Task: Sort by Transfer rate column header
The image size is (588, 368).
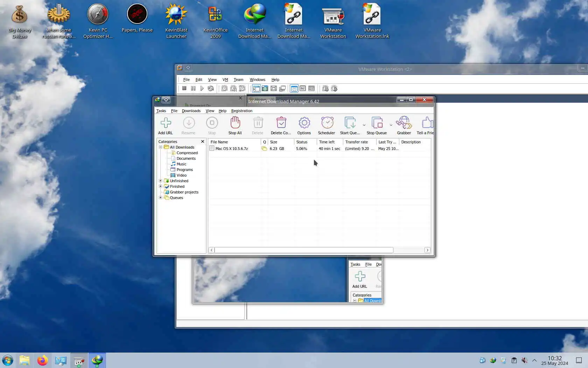Action: (360, 142)
